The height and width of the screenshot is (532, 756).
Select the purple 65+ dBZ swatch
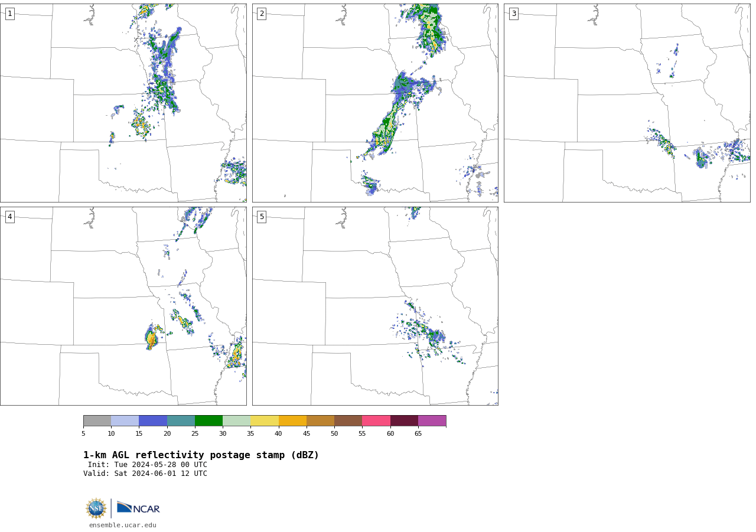coord(432,420)
